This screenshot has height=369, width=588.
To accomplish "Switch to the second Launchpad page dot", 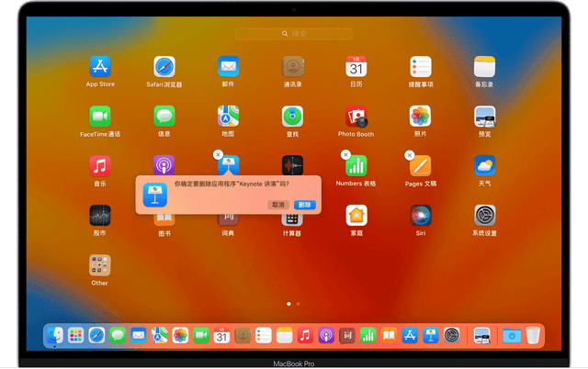I will click(x=298, y=304).
